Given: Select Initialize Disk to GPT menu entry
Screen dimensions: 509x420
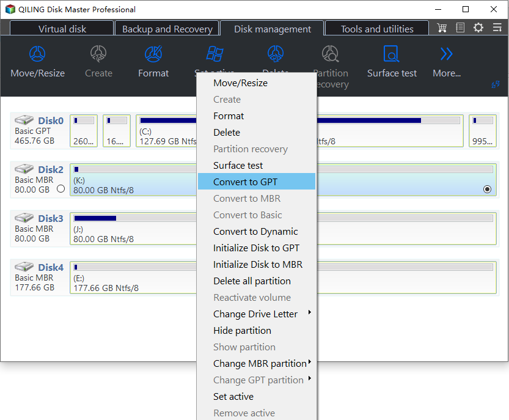Looking at the screenshot, I should pos(257,248).
